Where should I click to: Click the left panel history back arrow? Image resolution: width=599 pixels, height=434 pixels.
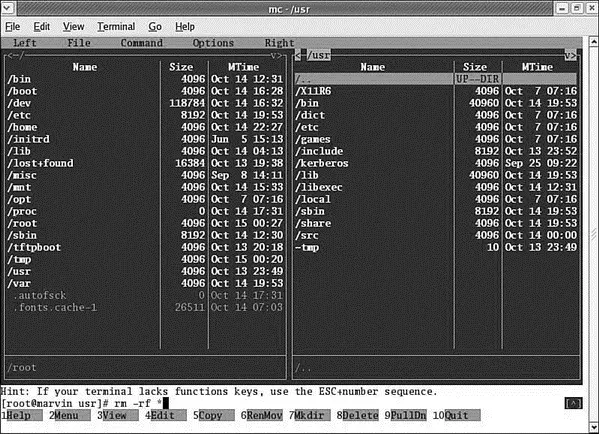tap(11, 56)
